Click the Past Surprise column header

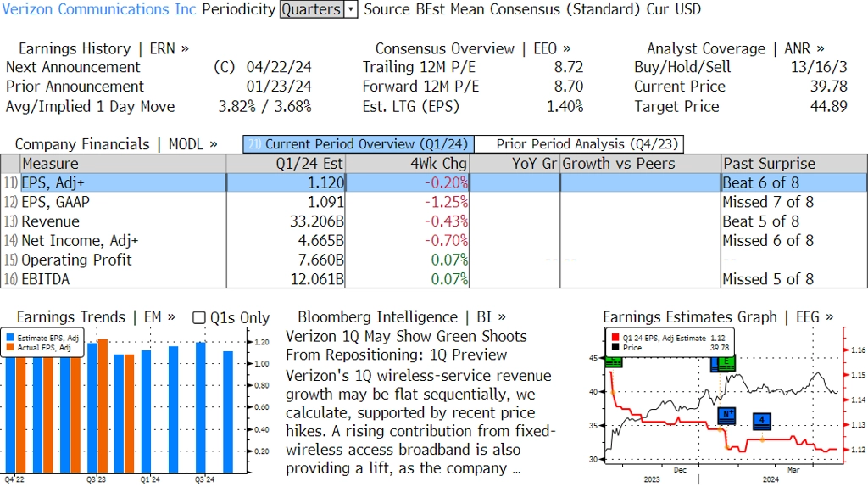(793, 164)
